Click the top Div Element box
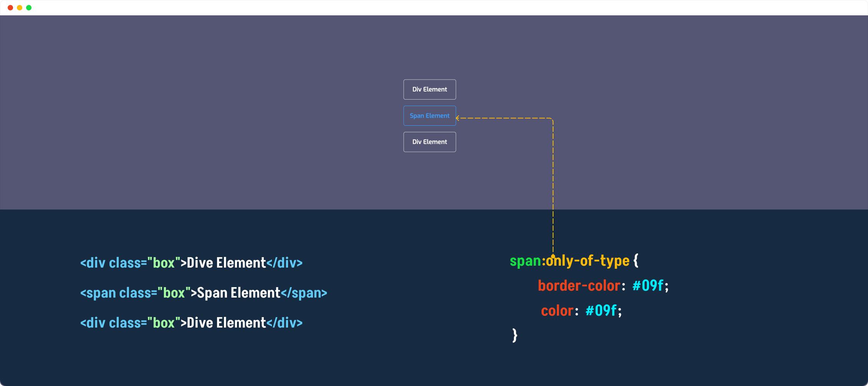This screenshot has width=868, height=386. coord(430,90)
